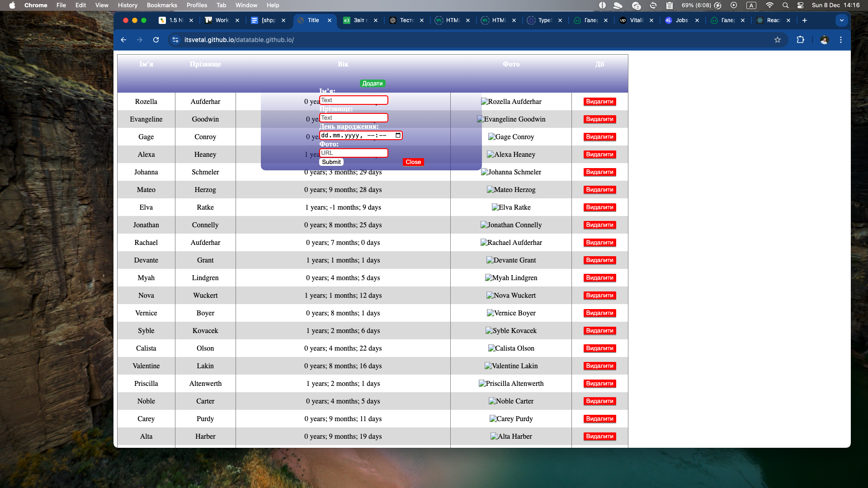
Task: Open a new tab with plus icon
Action: [x=805, y=20]
